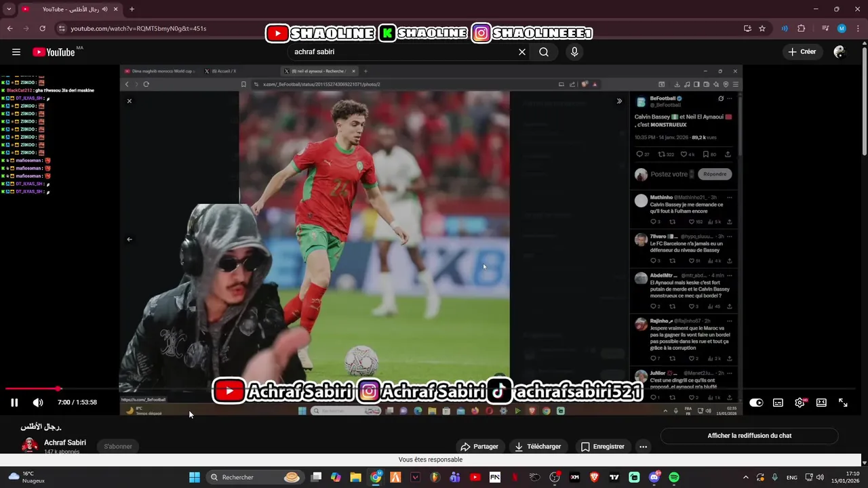
Task: Click taskbar Rechercher search box
Action: 254,477
